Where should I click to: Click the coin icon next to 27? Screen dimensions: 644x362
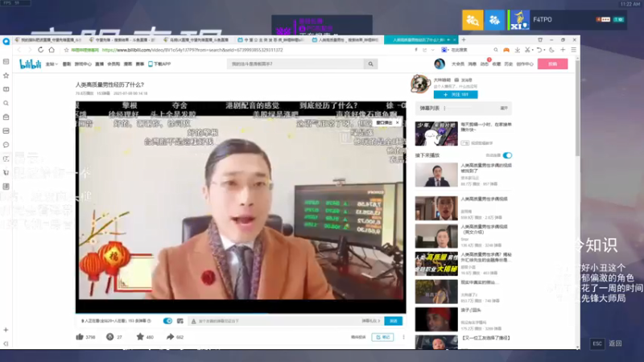109,337
